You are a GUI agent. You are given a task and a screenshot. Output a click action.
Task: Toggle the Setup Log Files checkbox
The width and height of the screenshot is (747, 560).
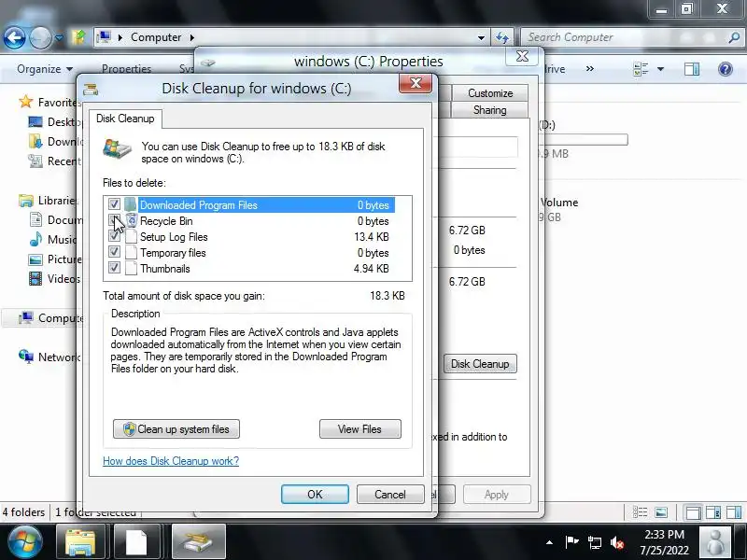114,236
